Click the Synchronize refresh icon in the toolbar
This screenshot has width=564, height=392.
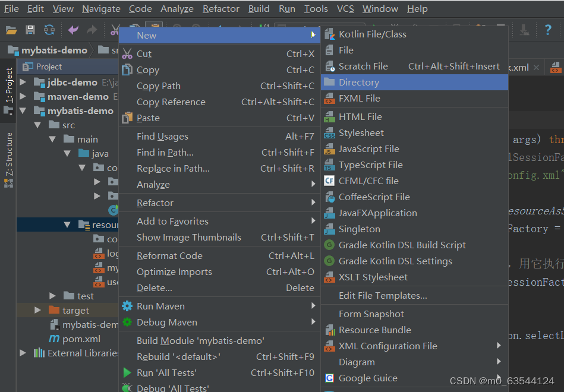pos(49,29)
